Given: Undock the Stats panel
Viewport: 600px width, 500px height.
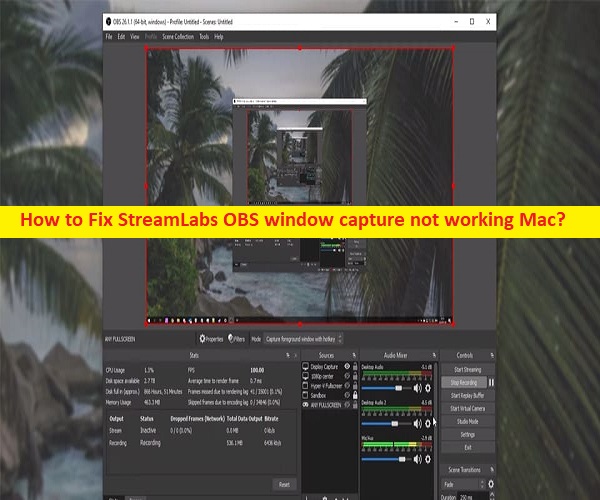Looking at the screenshot, I should coord(288,355).
